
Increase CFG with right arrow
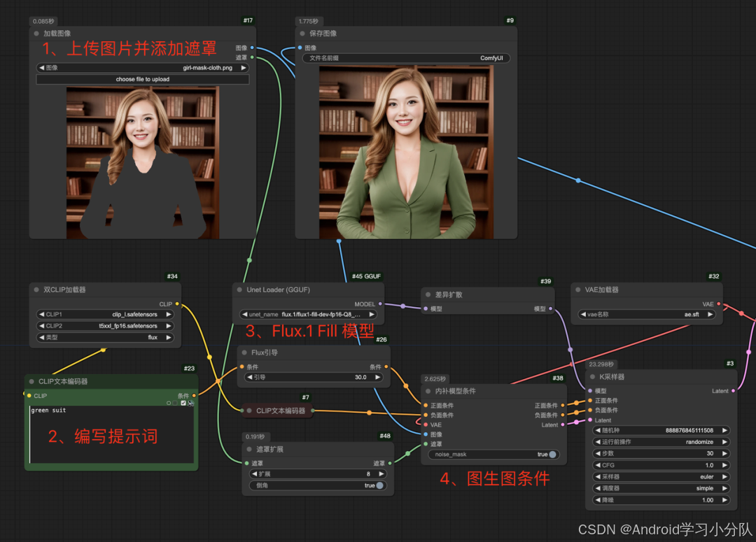pos(724,465)
